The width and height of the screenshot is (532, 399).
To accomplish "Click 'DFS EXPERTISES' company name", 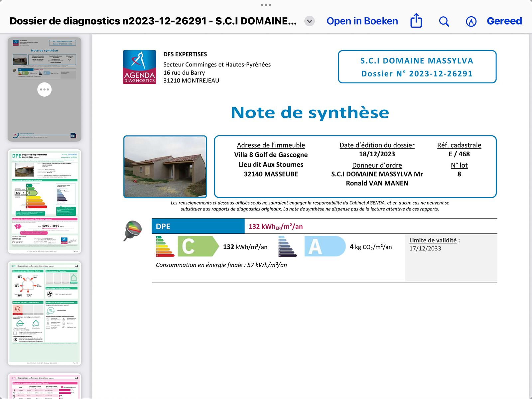I will pos(185,54).
